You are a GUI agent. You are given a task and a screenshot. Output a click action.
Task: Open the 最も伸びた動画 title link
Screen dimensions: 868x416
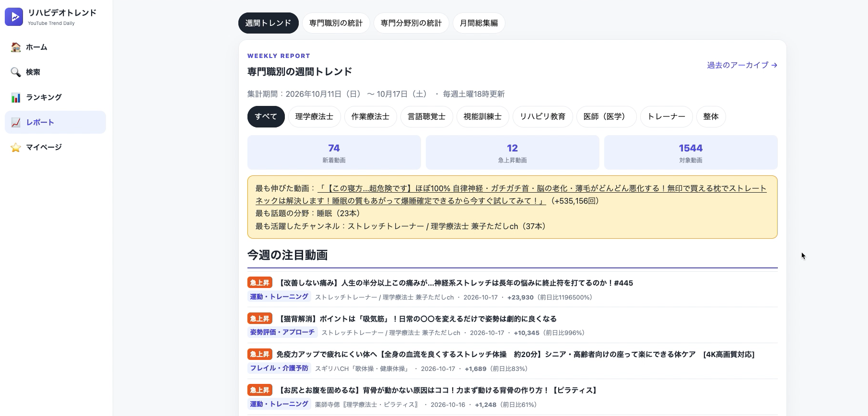coord(511,195)
